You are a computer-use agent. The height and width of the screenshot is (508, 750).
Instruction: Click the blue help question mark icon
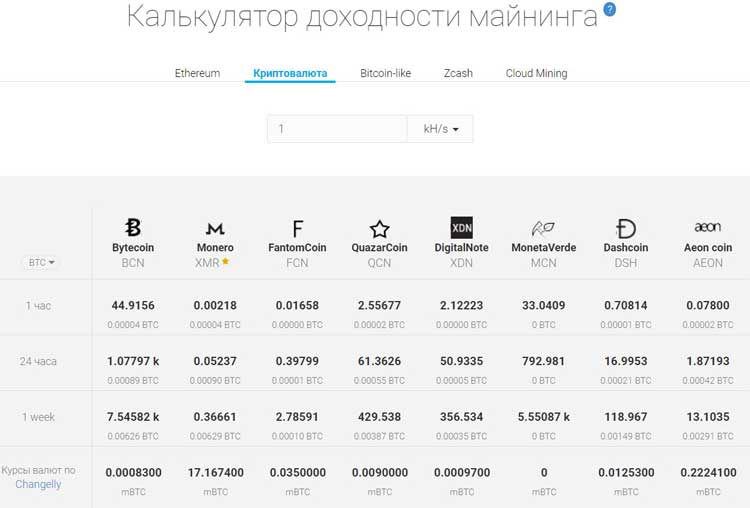click(x=609, y=9)
